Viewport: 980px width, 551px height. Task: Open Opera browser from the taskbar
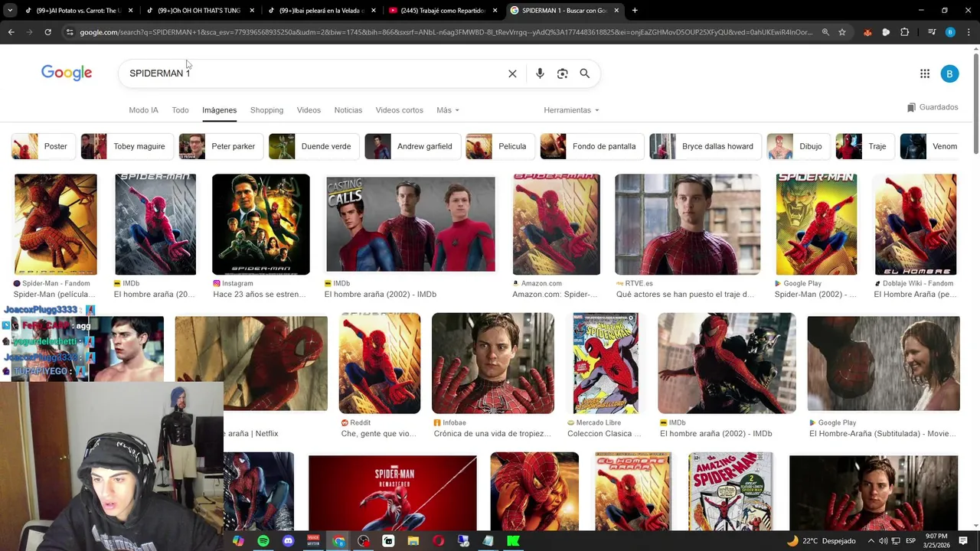[438, 541]
